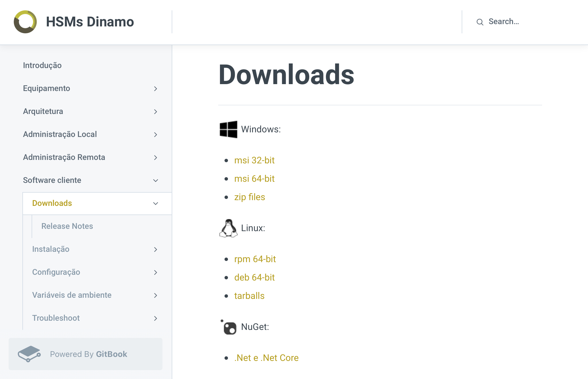Click the NuGet logo icon
Screen dimensions: 588x379
(x=229, y=327)
